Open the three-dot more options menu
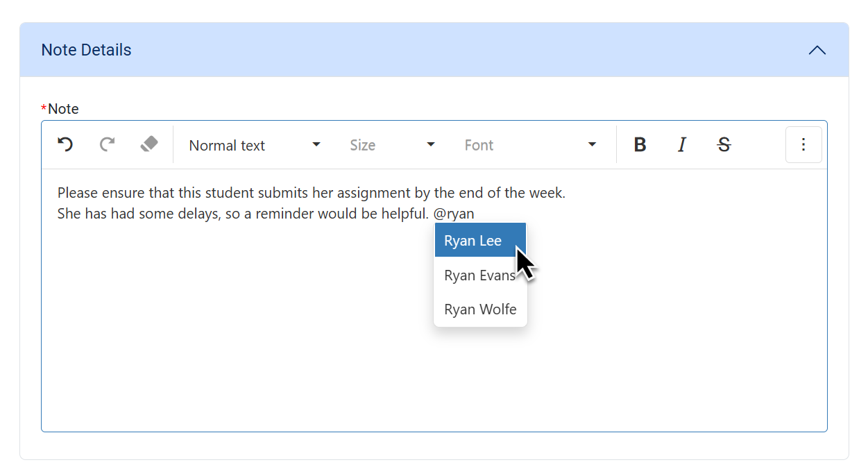This screenshot has width=868, height=476. point(803,144)
